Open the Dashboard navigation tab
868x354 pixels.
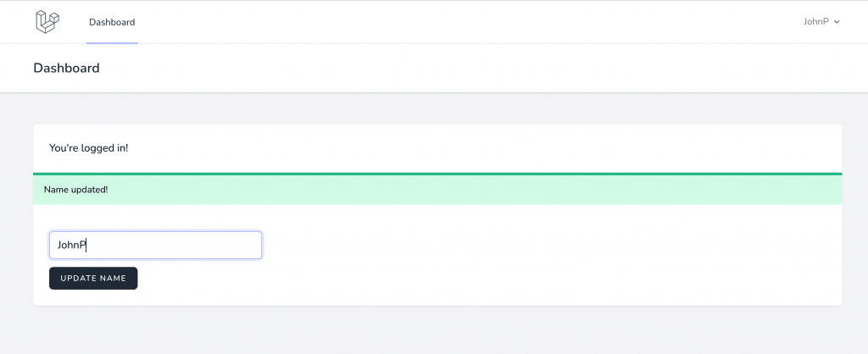tap(112, 22)
